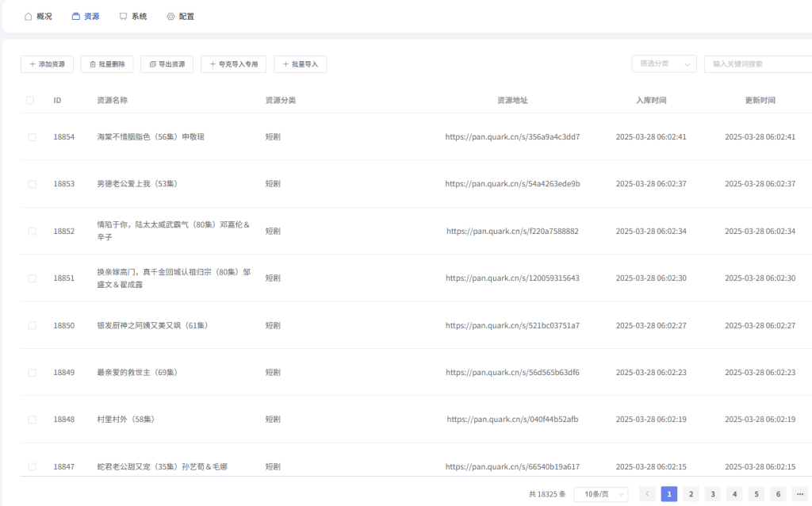Click the 输入关键词搜索 search field

click(x=757, y=64)
